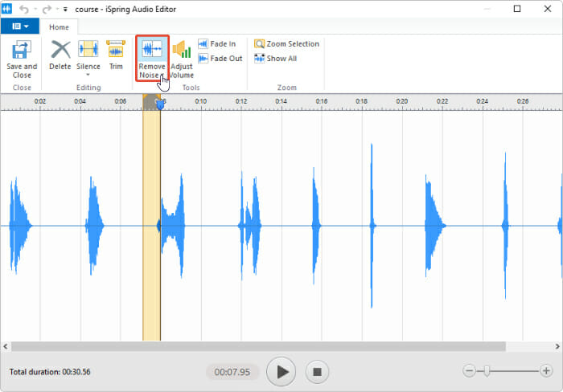563x392 pixels.
Task: Zoom out with the minus button
Action: click(469, 371)
